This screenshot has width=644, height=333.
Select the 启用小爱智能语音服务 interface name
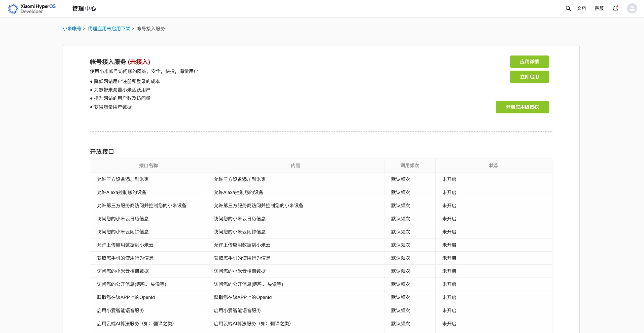[120, 310]
